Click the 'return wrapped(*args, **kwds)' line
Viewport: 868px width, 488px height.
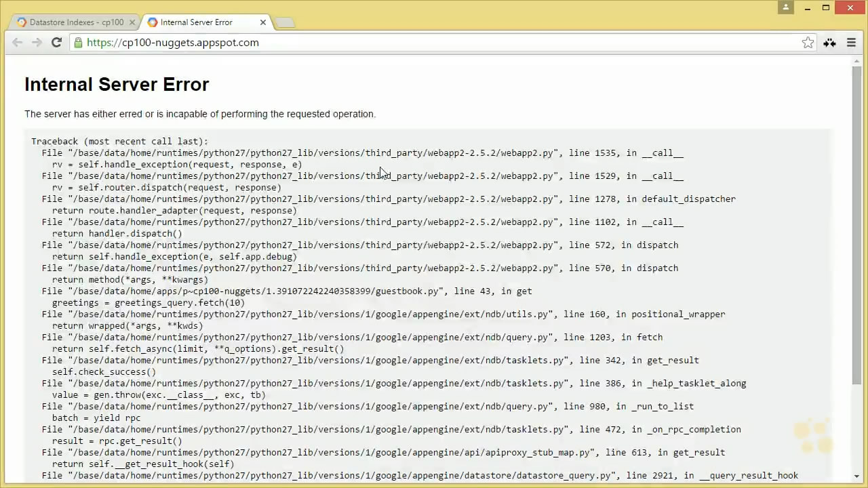pyautogui.click(x=127, y=326)
